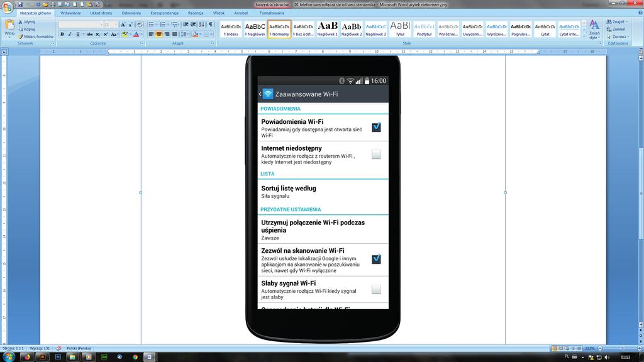This screenshot has height=362, width=644.
Task: Expand the Styles gallery more arrow
Action: (x=584, y=36)
